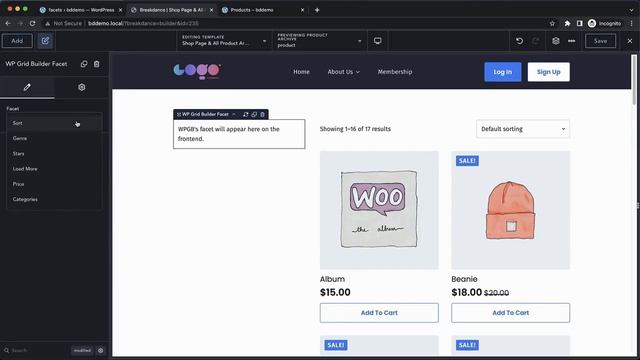
Task: Undo the last change
Action: pyautogui.click(x=519, y=41)
